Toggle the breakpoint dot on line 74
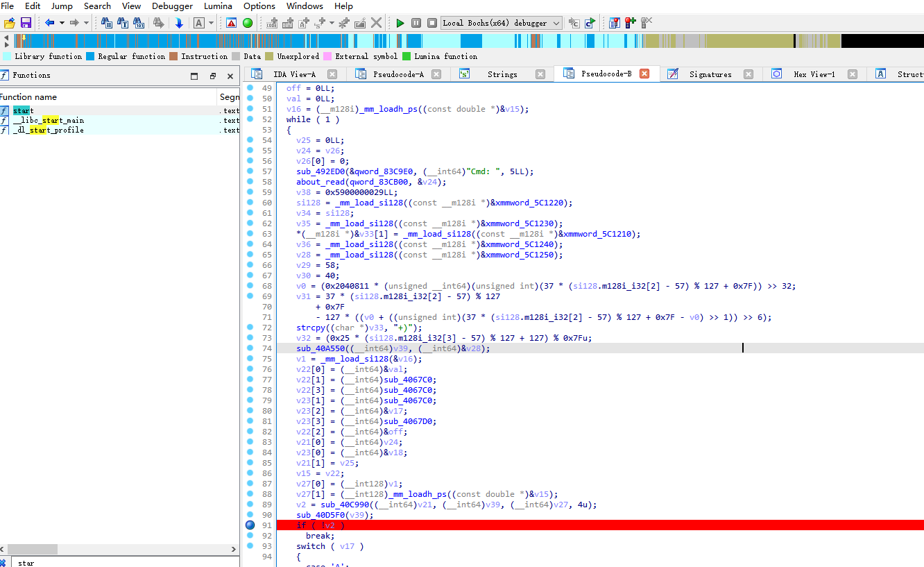924x567 pixels. [x=250, y=348]
